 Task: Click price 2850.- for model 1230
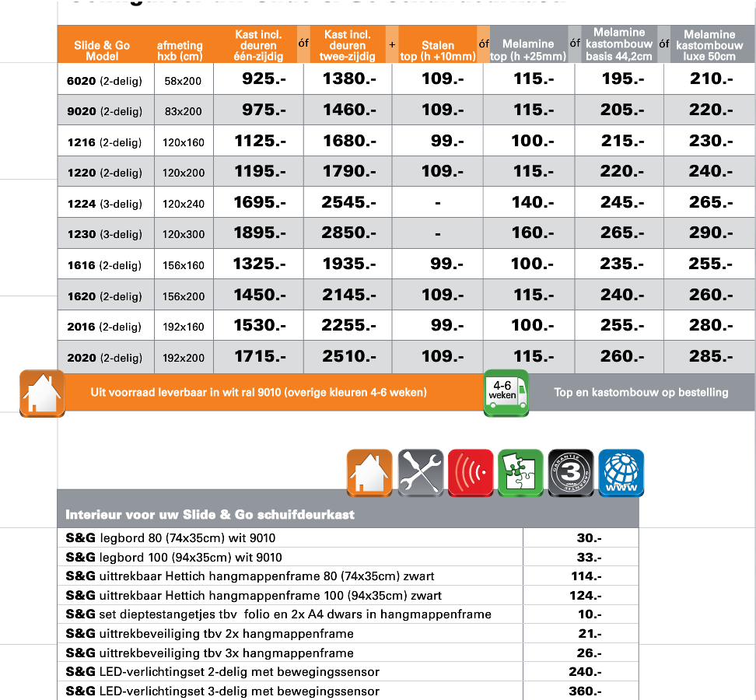[348, 233]
